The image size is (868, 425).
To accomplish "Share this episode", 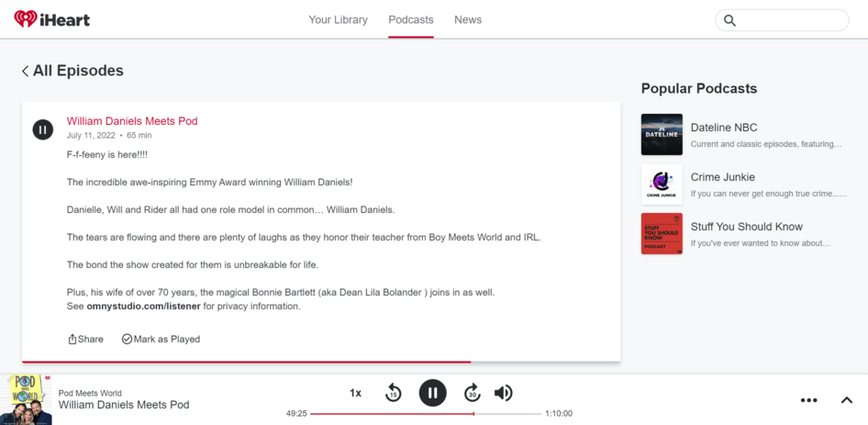I will coord(85,339).
